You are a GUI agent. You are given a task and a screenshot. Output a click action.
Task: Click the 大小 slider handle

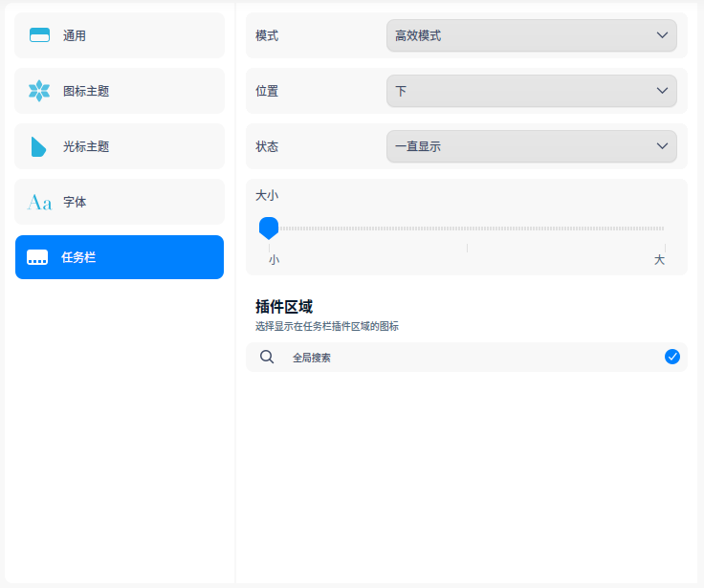click(269, 228)
